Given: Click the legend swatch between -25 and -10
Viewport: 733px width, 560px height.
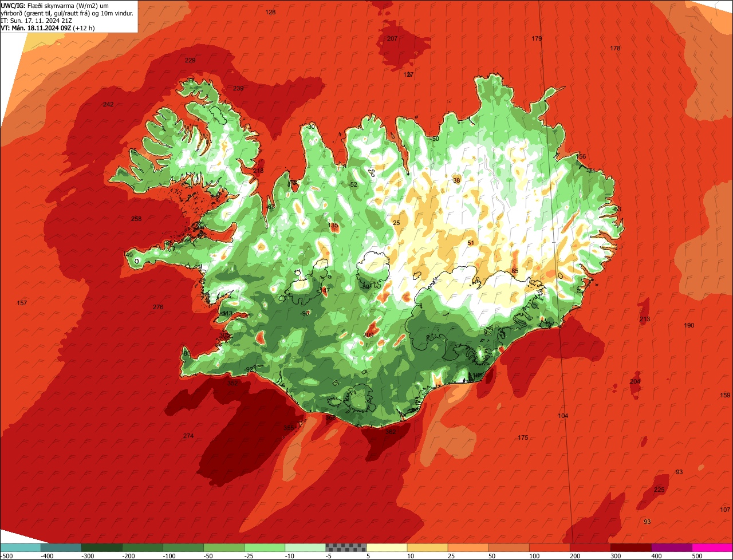Looking at the screenshot, I should pyautogui.click(x=264, y=547).
